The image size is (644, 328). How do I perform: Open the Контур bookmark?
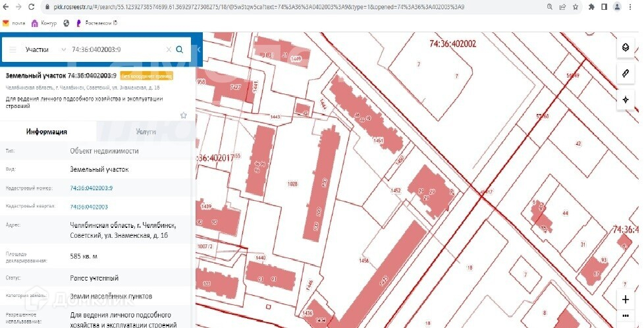tap(44, 22)
